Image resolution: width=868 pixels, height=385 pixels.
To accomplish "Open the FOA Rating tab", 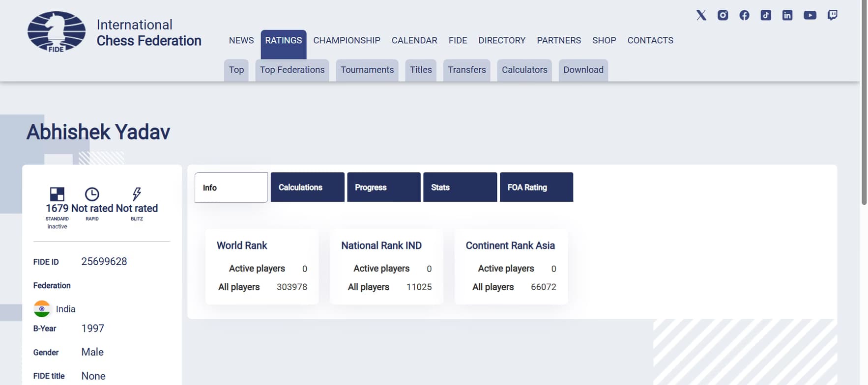I will 536,187.
